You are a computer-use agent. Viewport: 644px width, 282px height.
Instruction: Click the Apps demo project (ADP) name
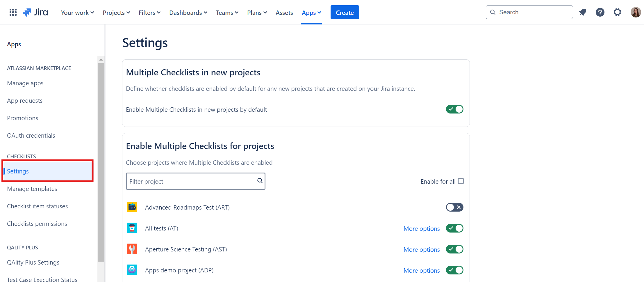click(x=179, y=270)
